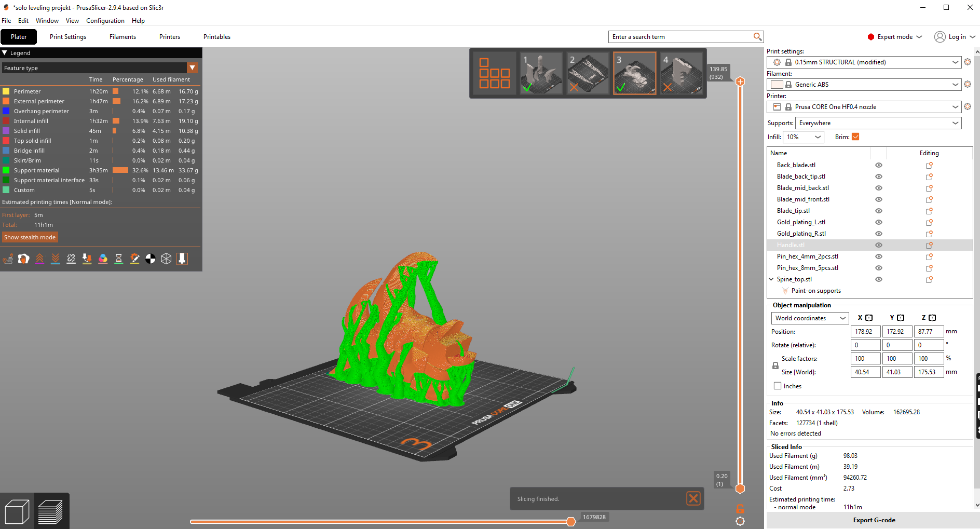
Task: Open the all-beds grid overview icon
Action: point(494,73)
